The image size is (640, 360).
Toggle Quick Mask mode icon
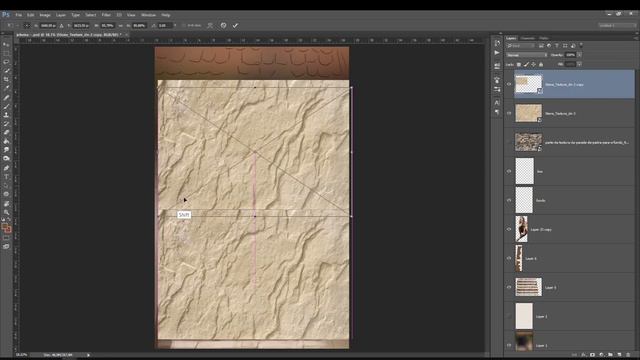click(6, 238)
